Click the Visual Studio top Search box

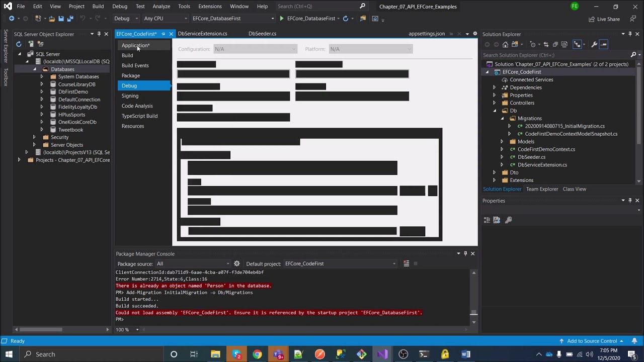322,6
